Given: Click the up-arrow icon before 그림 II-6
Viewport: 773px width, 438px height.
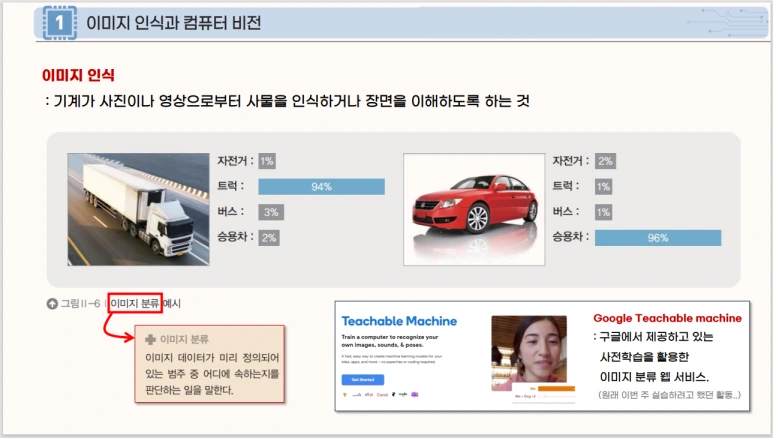Looking at the screenshot, I should [x=52, y=304].
